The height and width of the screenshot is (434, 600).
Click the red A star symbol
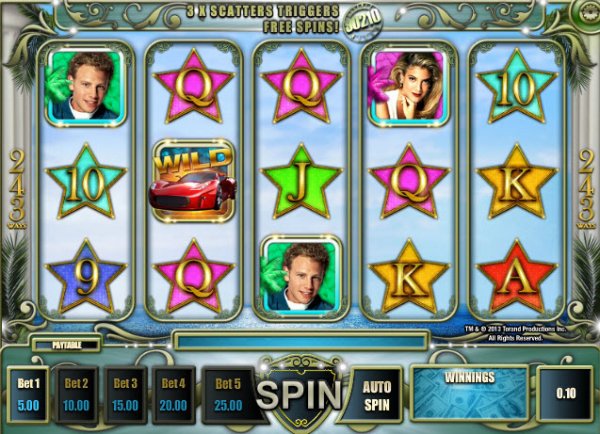click(517, 276)
